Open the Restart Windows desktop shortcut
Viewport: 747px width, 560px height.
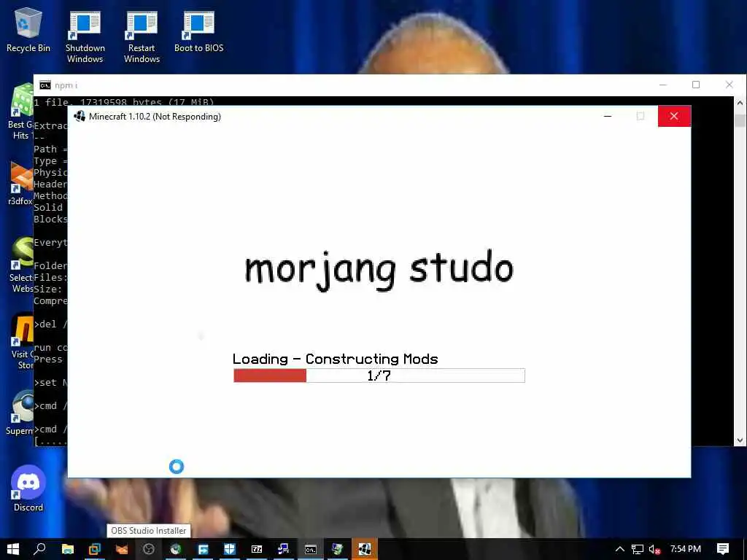(x=142, y=36)
